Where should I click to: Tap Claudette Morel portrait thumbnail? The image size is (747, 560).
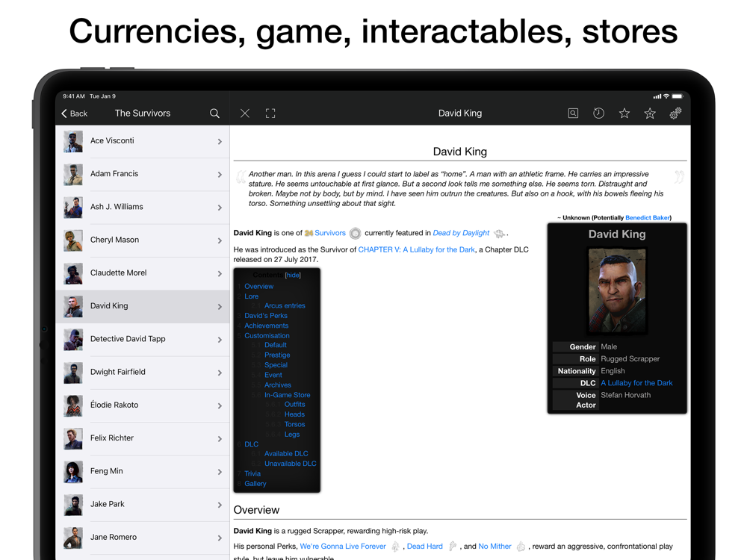(73, 273)
